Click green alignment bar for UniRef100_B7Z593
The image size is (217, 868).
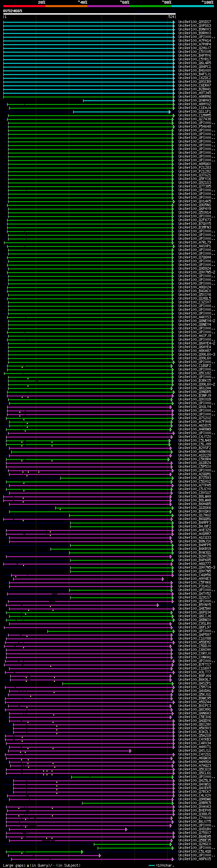pyautogui.click(x=117, y=478)
